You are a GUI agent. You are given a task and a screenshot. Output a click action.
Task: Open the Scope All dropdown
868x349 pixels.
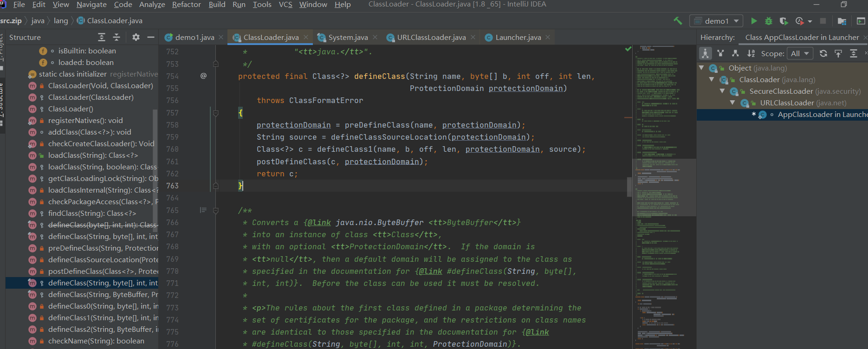[x=800, y=53]
